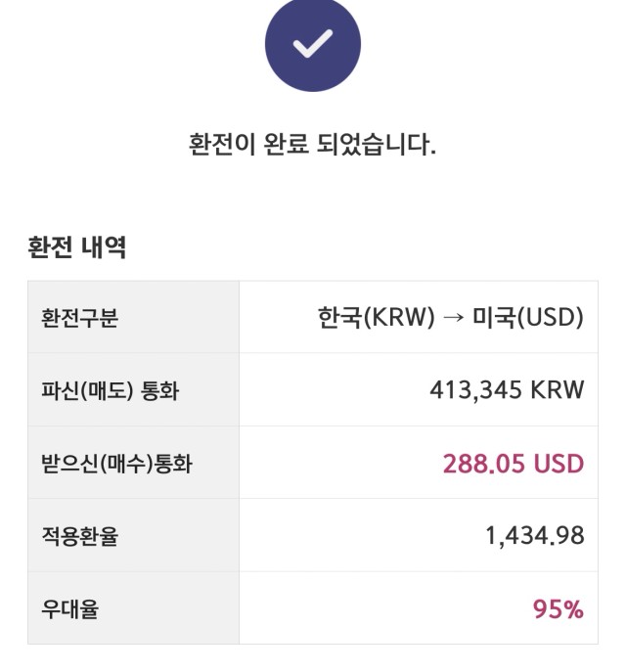Click the '288.05 USD' received amount
Viewport: 626px width, 672px height.
tap(514, 464)
